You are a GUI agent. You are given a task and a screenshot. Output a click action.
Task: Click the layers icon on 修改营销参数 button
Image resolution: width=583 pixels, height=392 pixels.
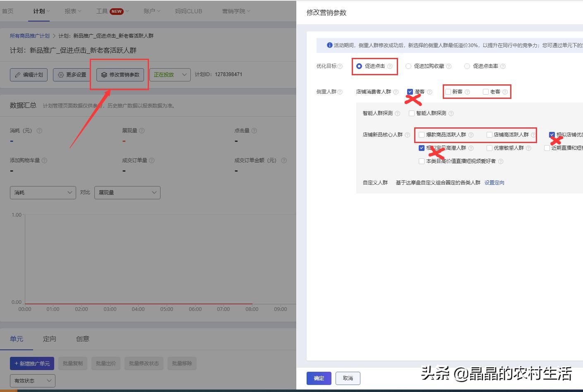103,75
